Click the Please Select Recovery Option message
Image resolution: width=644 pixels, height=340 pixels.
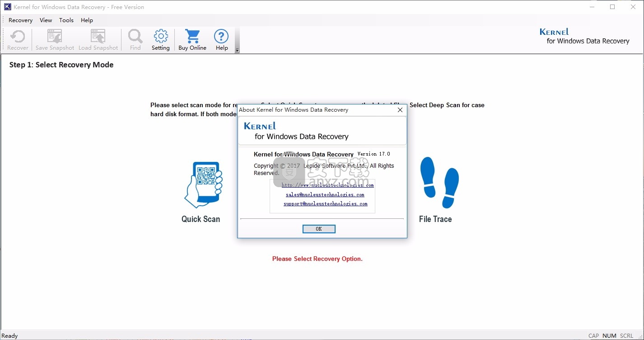coord(317,259)
